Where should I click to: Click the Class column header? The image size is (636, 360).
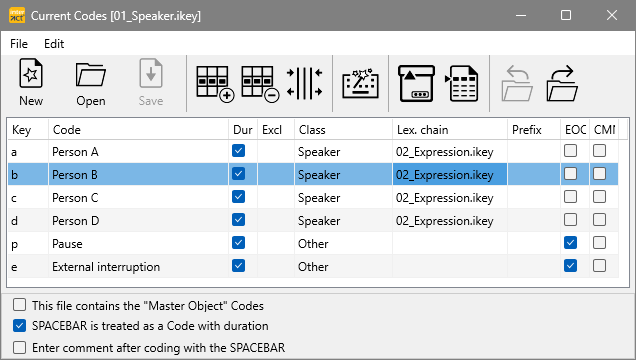(343, 130)
